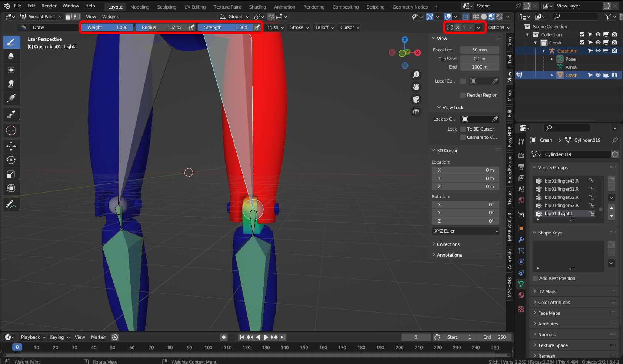The image size is (623, 364).
Task: Open the Weight Paint mode dropdown
Action: 41,17
